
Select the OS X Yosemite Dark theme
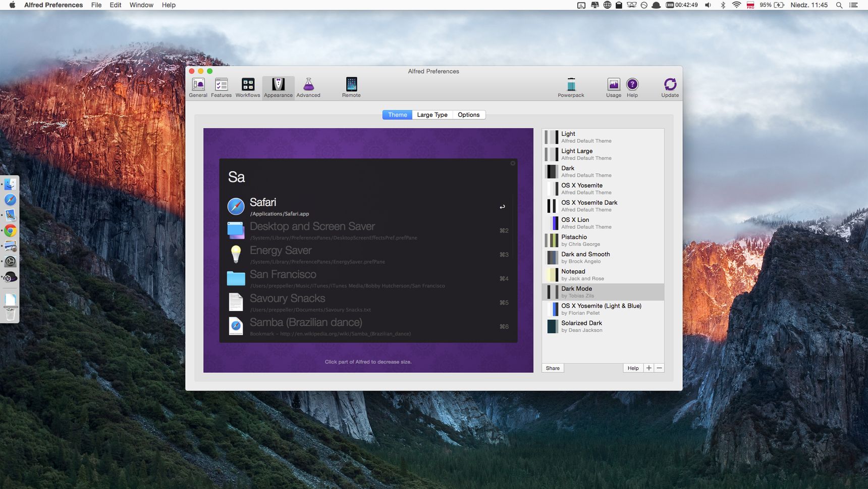point(603,206)
